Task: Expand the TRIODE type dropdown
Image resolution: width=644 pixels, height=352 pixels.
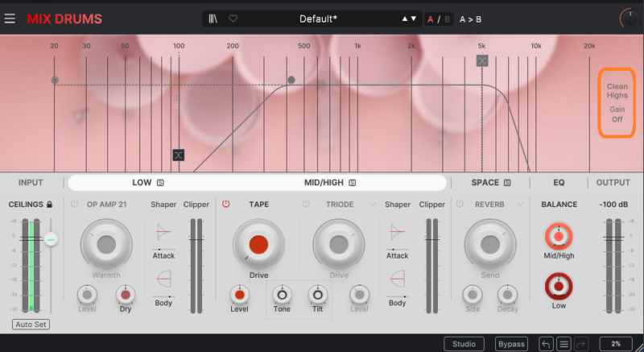Action: click(x=372, y=205)
